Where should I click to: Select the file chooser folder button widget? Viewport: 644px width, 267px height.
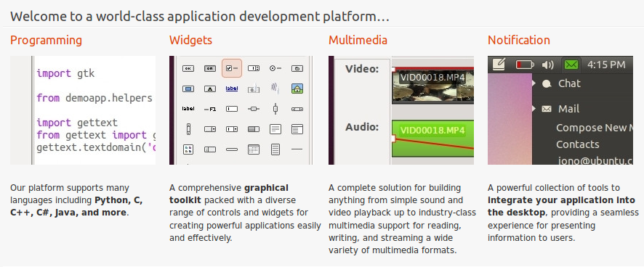tap(297, 68)
